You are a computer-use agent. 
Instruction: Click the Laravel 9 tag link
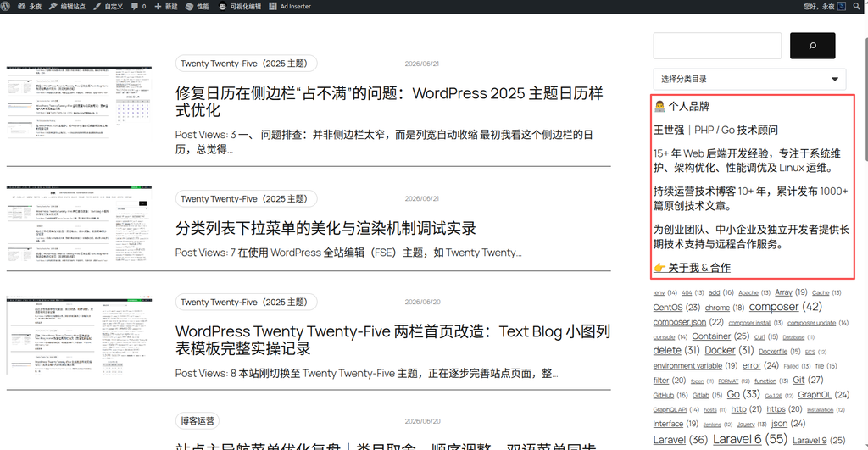810,441
